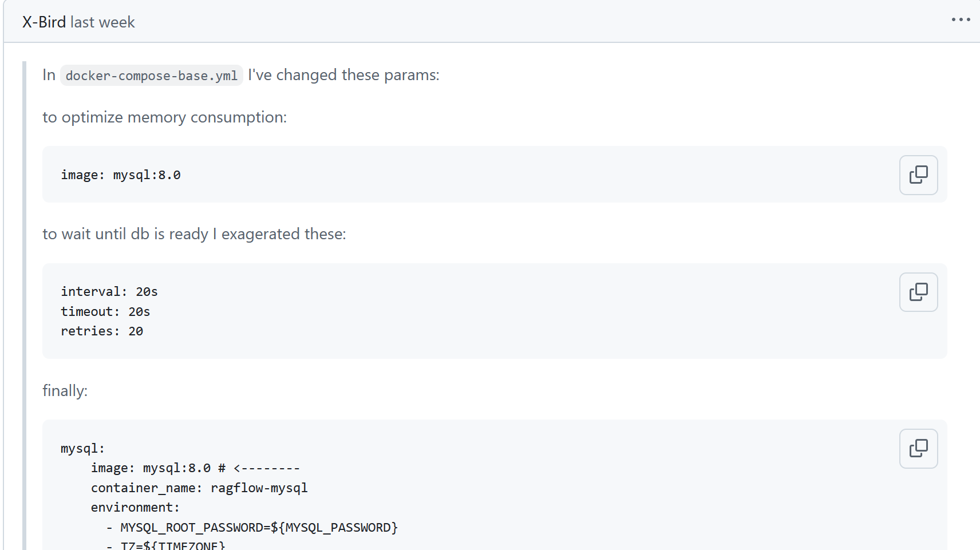Copy the 'image: mysql:8.0' code snippet
Viewport: 980px width, 550px height.
pyautogui.click(x=918, y=175)
